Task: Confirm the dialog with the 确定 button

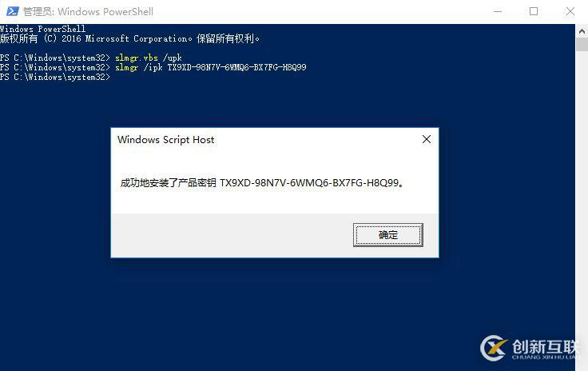Action: 388,235
